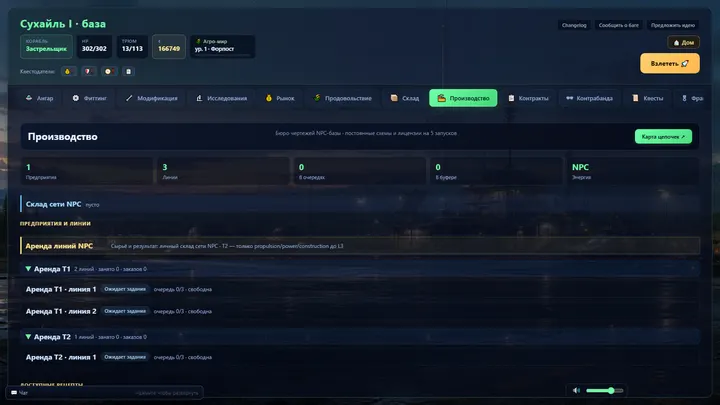Screen dimensions: 720x405
Task: Click Сообщить о баге button
Action: (619, 25)
